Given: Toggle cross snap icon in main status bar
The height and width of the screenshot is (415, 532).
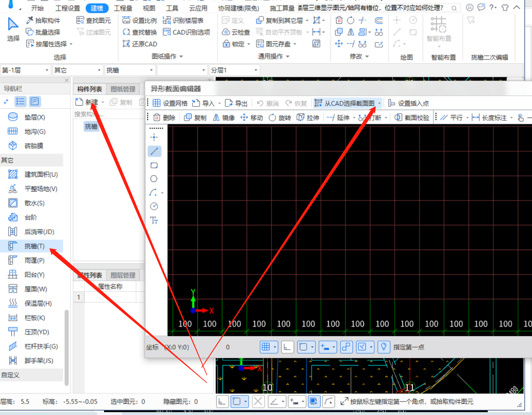Looking at the screenshot, I should click(x=258, y=401).
